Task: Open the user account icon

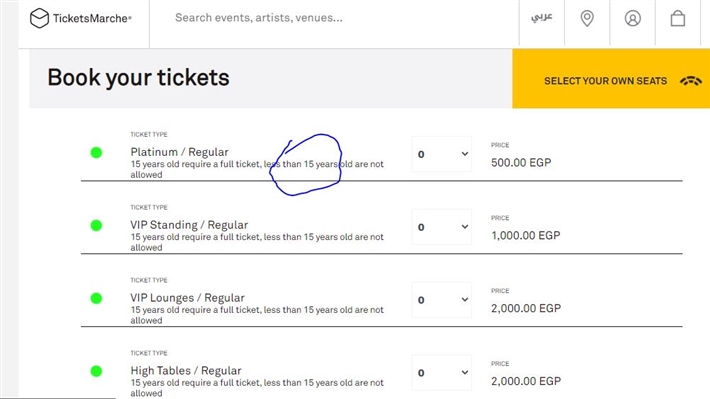Action: point(633,19)
